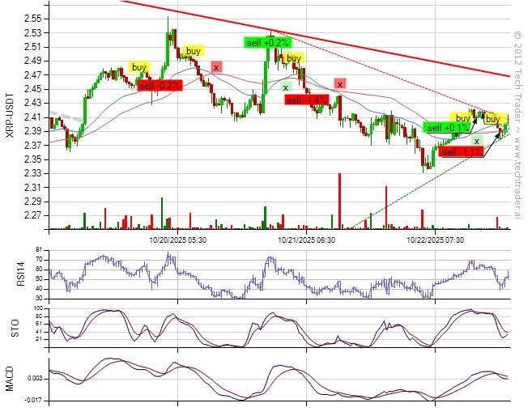This screenshot has width=532, height=416.
Task: Click the tallest red volume bar
Action: pos(339,201)
